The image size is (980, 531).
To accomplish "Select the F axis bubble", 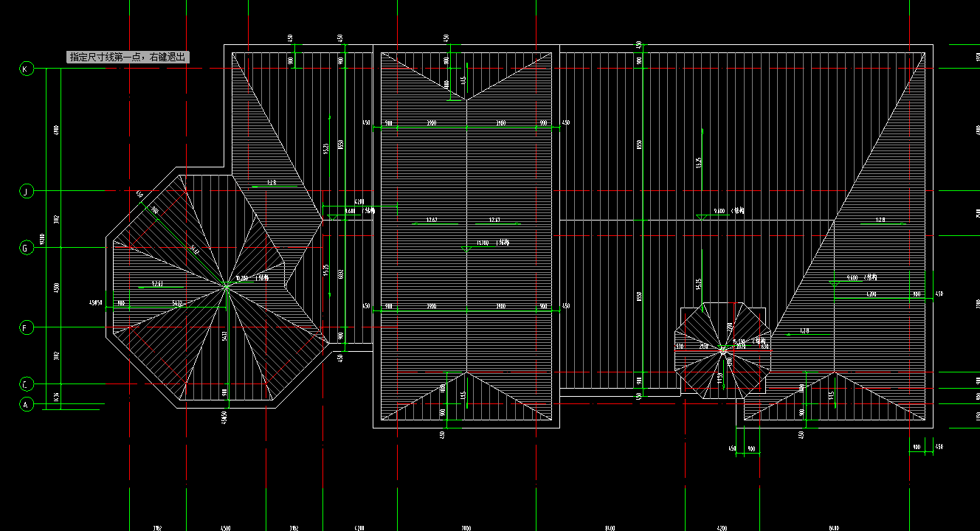I will [x=26, y=327].
